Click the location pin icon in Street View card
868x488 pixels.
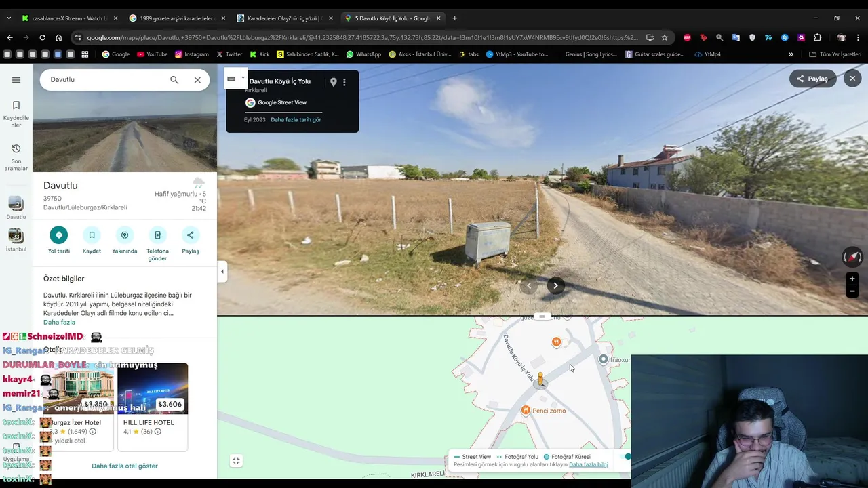pyautogui.click(x=333, y=82)
